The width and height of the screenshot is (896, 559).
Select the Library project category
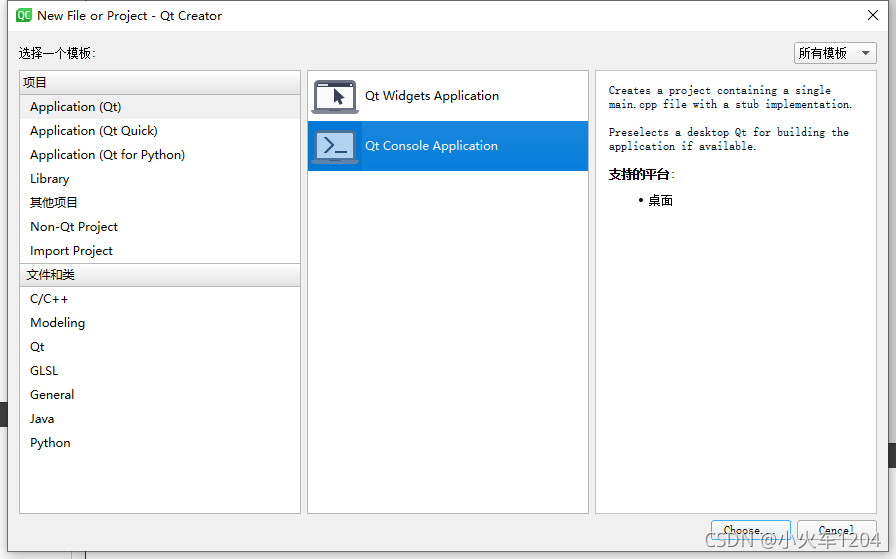(x=159, y=179)
